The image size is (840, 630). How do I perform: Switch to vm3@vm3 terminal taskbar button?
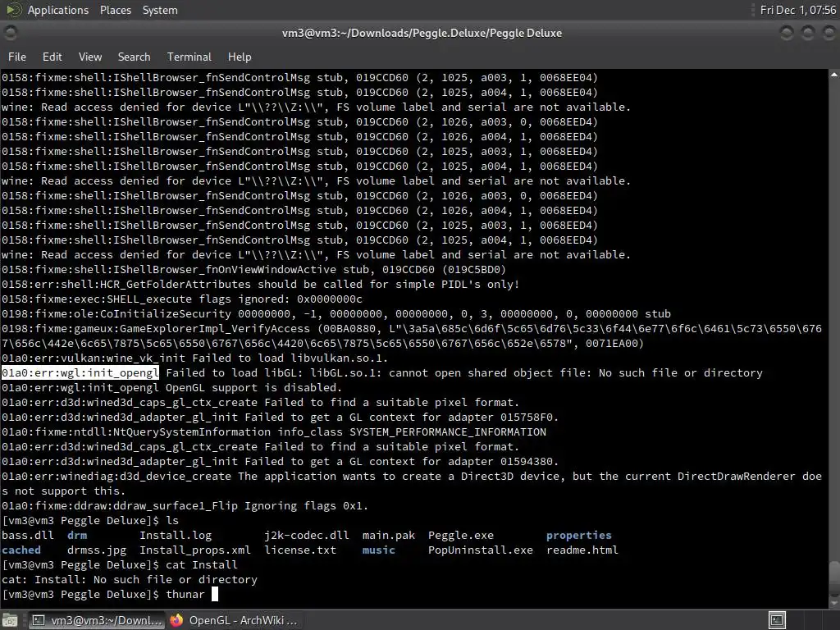point(96,620)
